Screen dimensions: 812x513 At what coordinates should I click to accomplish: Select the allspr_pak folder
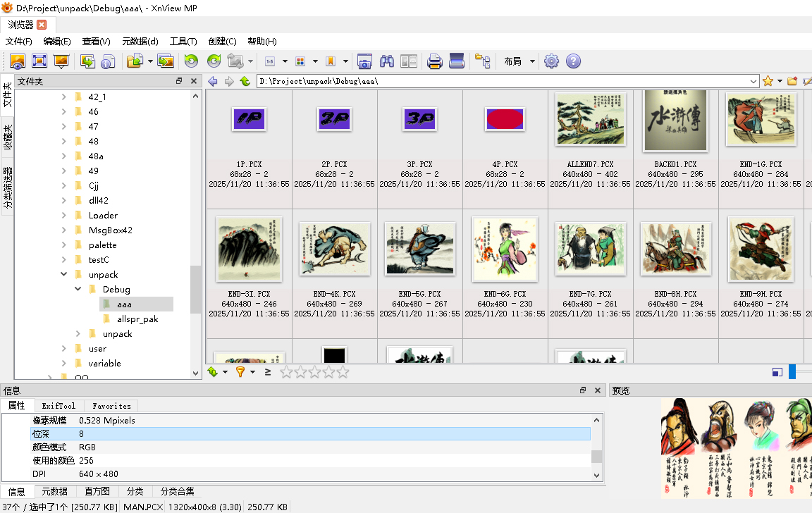pyautogui.click(x=137, y=319)
